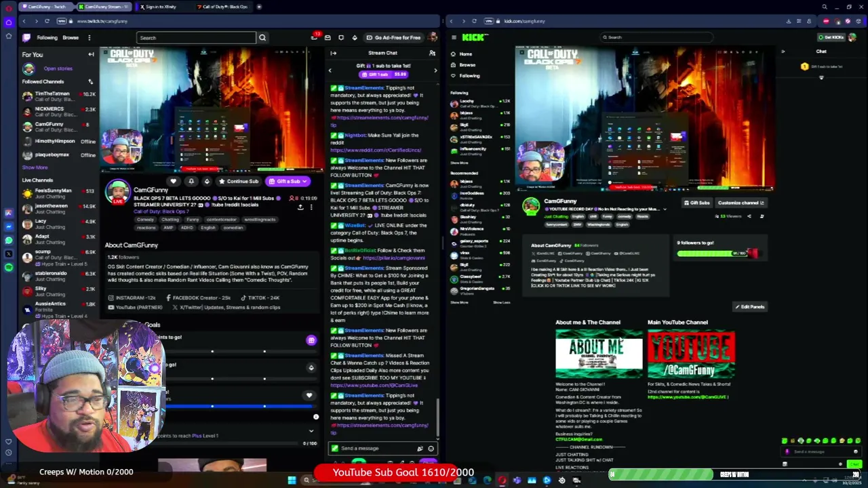Click the Twitch share upload icon
This screenshot has height=488, width=868.
tap(300, 207)
